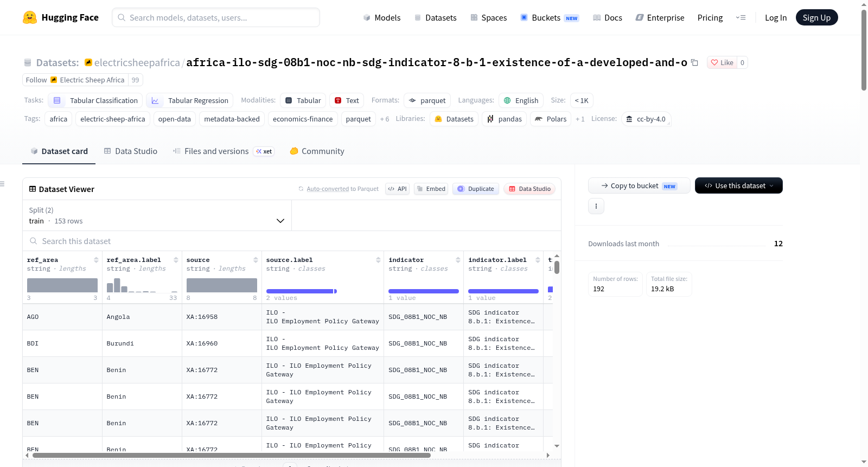Open the Use this dataset dropdown

pos(739,185)
